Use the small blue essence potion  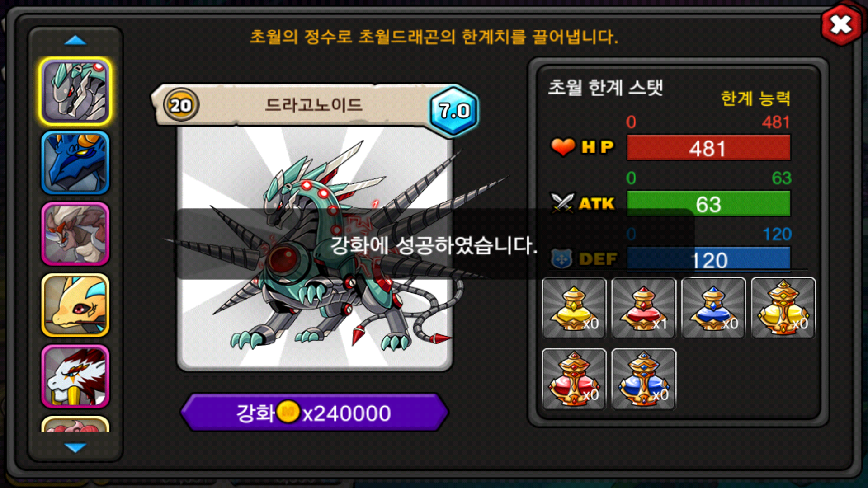(x=713, y=308)
